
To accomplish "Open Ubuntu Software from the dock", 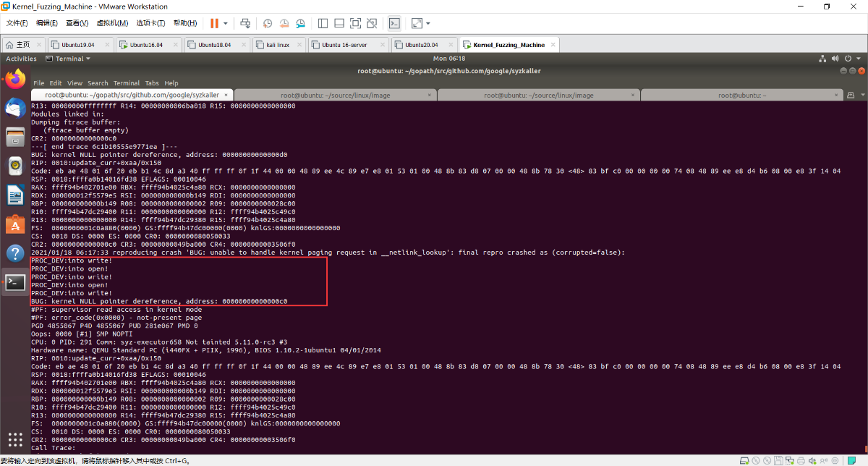I will coord(15,224).
